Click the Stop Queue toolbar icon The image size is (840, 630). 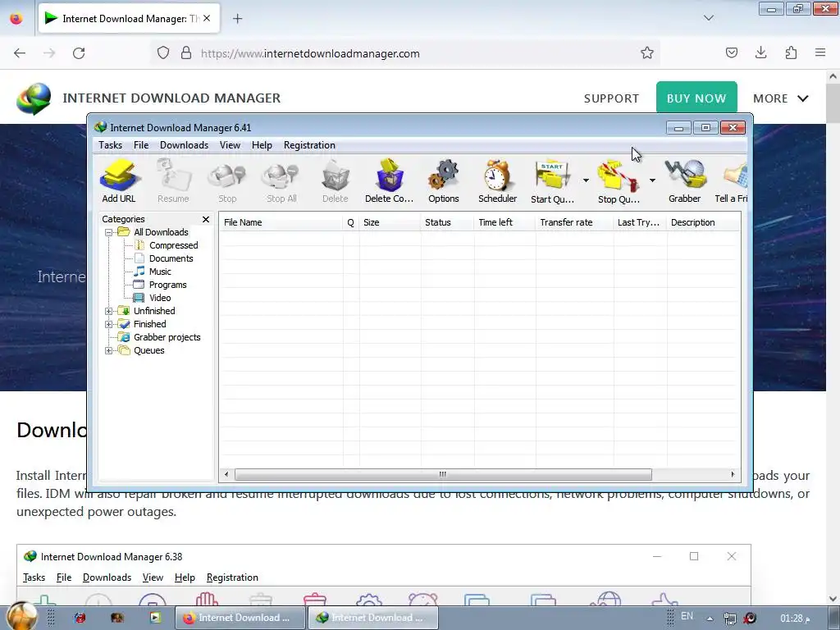619,181
